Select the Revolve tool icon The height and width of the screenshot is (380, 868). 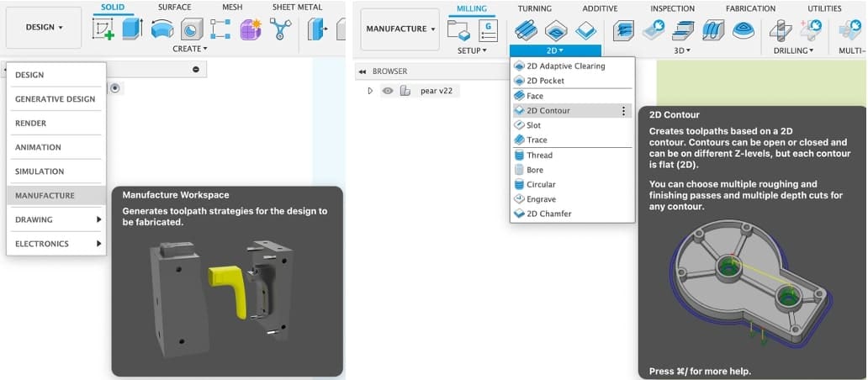click(x=162, y=29)
